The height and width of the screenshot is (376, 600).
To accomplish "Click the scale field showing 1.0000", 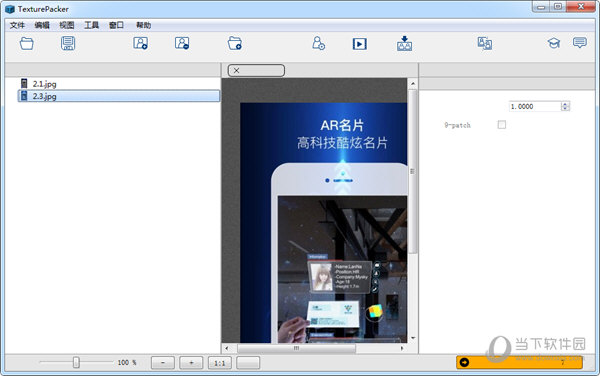I will click(535, 106).
